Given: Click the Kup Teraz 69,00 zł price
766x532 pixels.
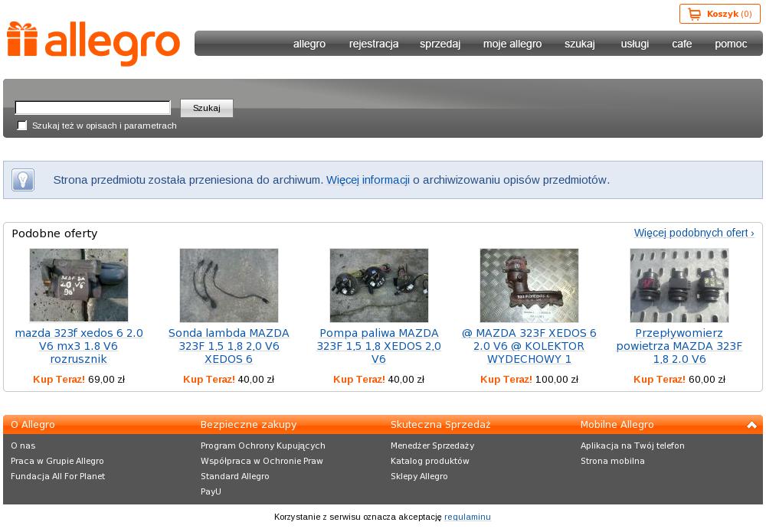Looking at the screenshot, I should point(79,379).
